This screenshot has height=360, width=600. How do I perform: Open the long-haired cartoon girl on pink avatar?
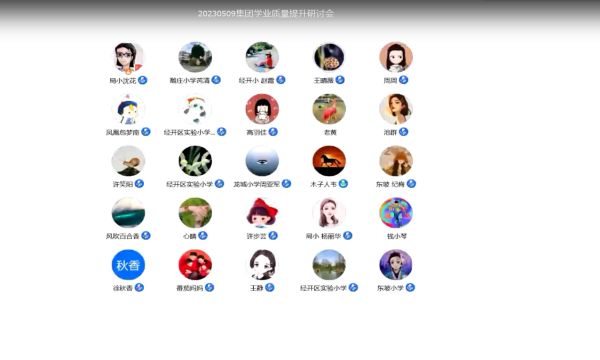coord(396,57)
